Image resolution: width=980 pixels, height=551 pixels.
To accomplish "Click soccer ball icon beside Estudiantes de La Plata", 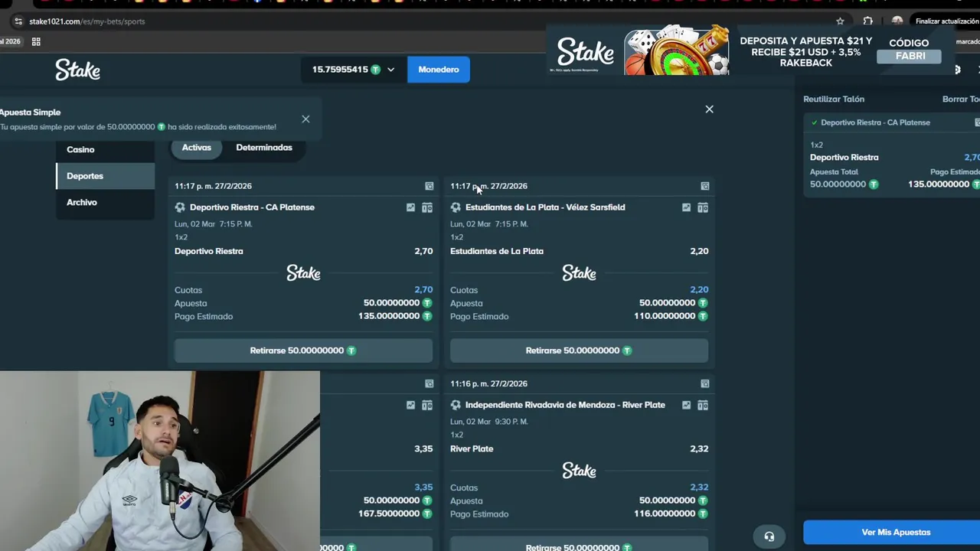I will pos(456,207).
